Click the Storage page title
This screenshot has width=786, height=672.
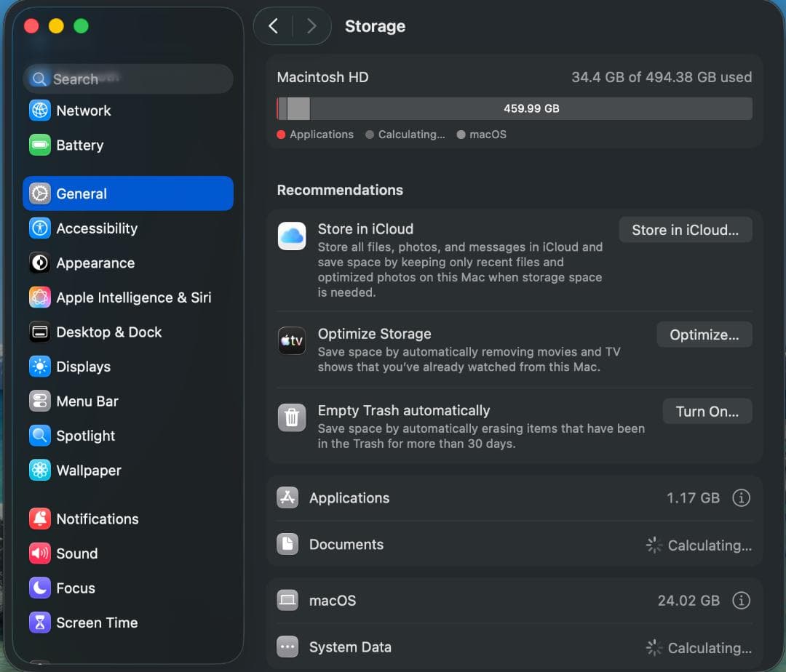click(x=375, y=26)
